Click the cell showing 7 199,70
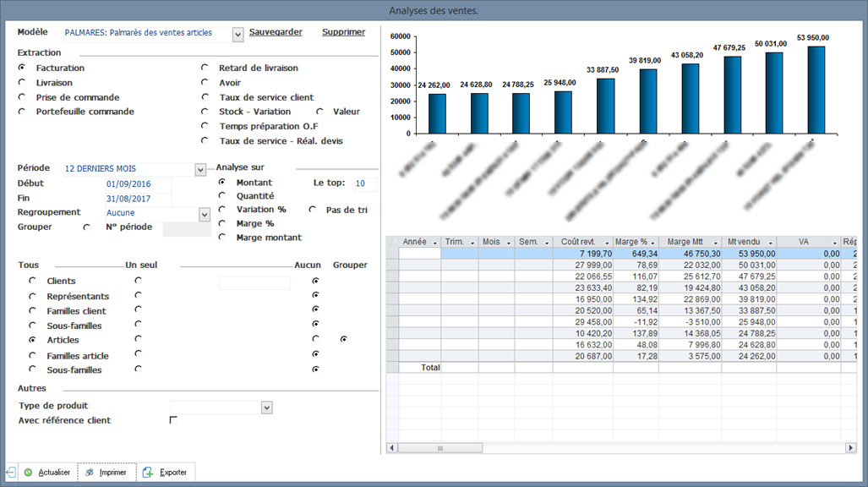This screenshot has width=868, height=487. point(583,254)
